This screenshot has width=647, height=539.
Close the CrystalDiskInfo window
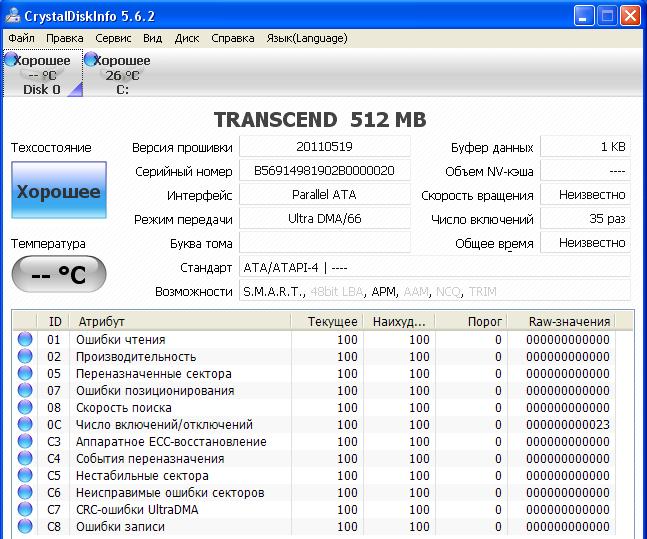[631, 16]
